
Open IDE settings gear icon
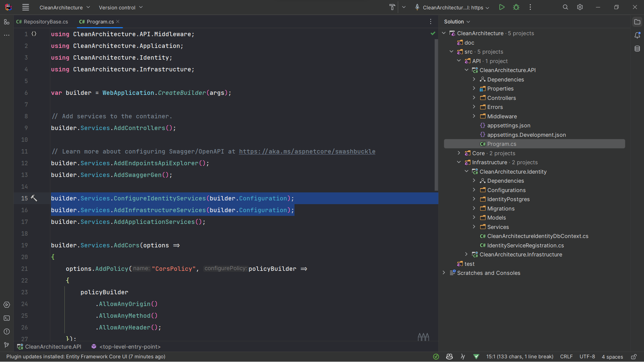[x=580, y=7]
